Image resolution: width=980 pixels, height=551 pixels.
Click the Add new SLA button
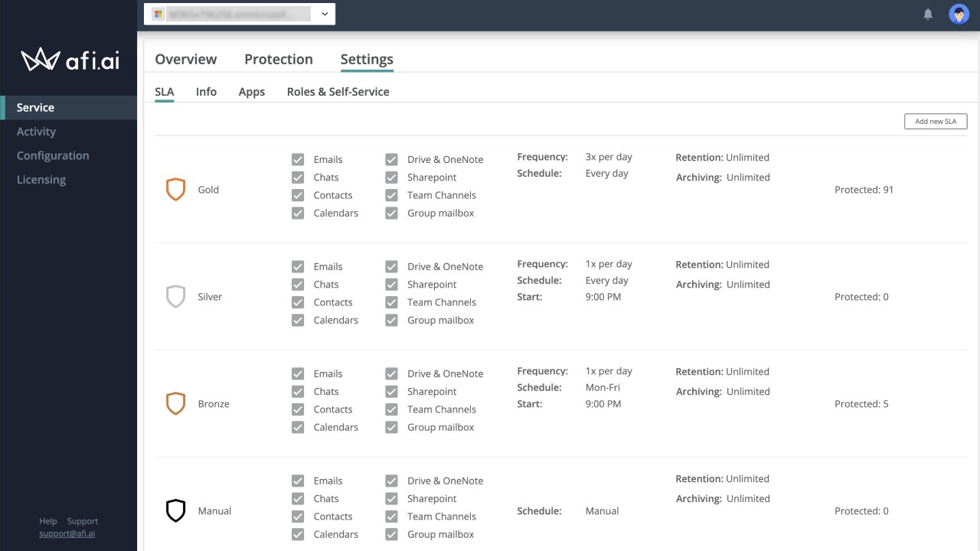point(935,121)
